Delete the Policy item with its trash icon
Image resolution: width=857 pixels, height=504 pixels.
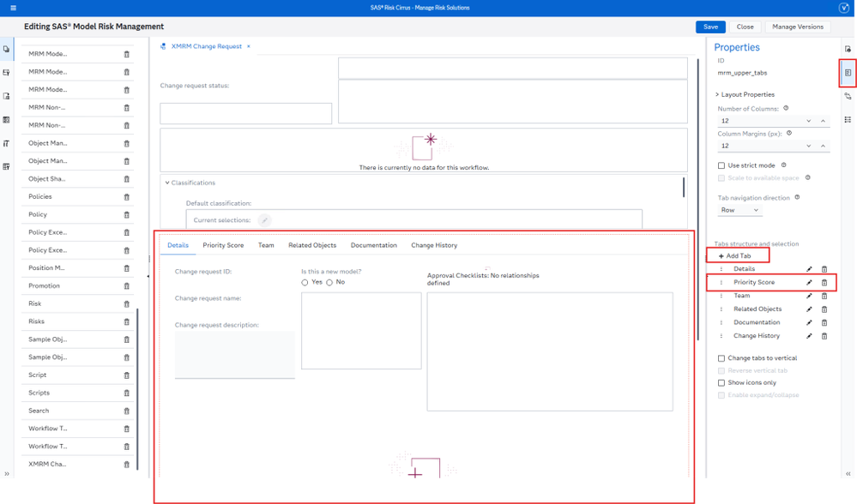(x=126, y=214)
